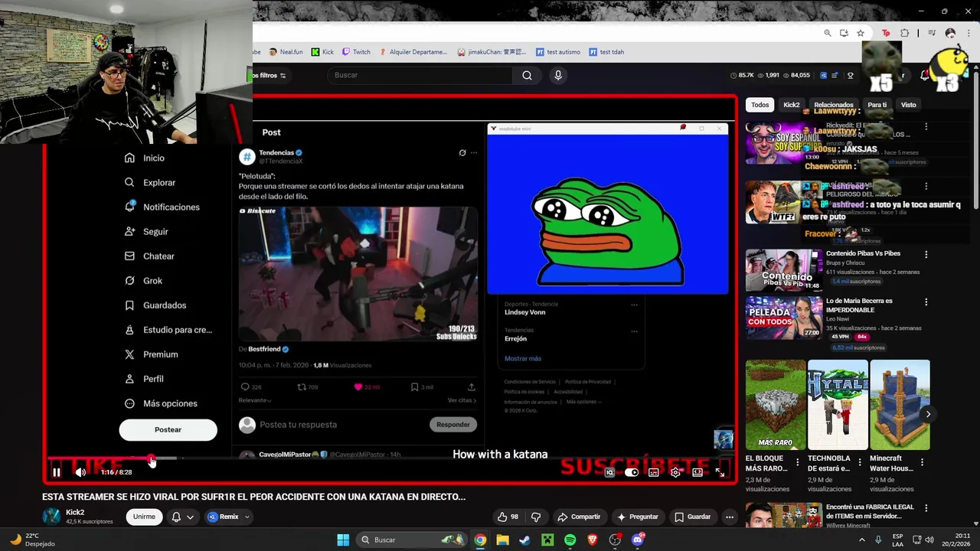Mute the video with the speaker icon

point(80,472)
